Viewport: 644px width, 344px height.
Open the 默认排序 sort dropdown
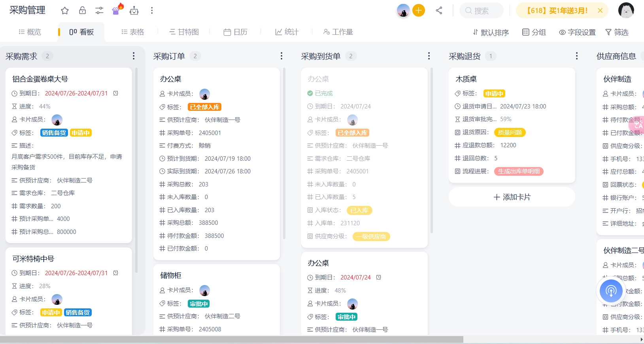coord(491,32)
